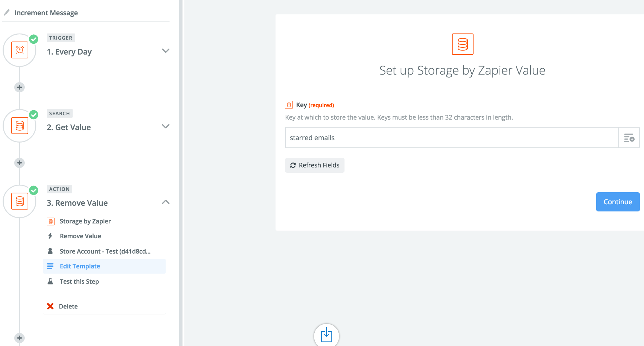Expand the Get Value search step

(166, 126)
